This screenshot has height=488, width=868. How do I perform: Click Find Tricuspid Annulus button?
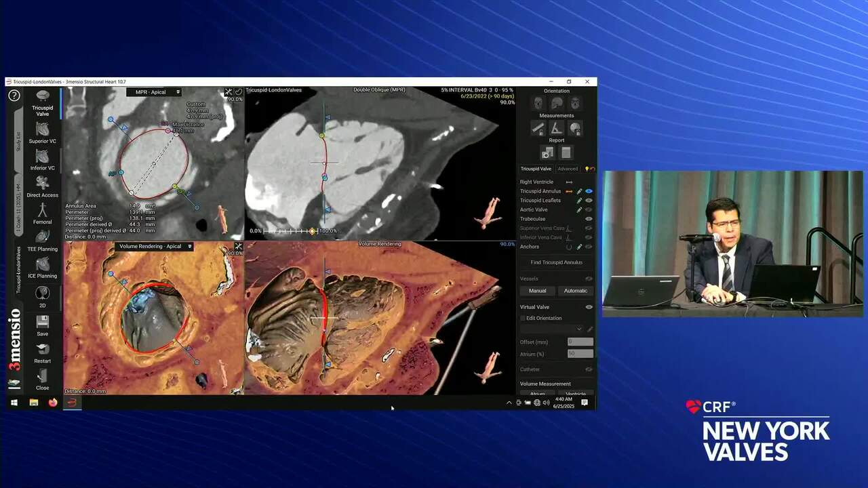(x=556, y=262)
